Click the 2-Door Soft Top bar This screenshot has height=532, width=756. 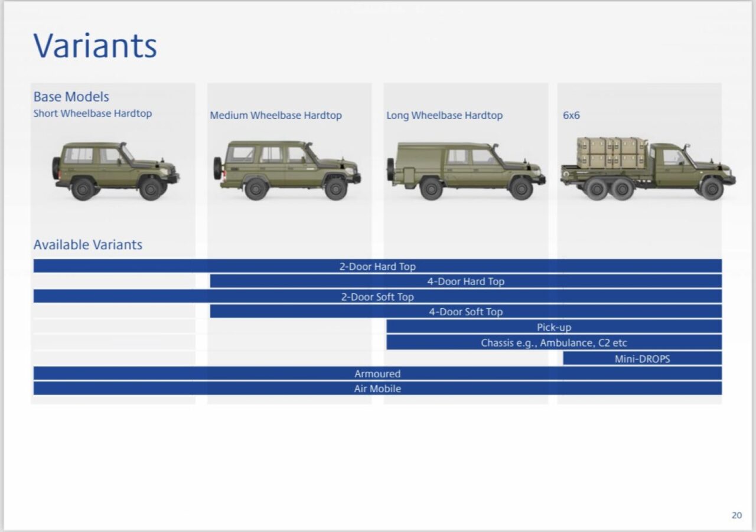(x=377, y=296)
